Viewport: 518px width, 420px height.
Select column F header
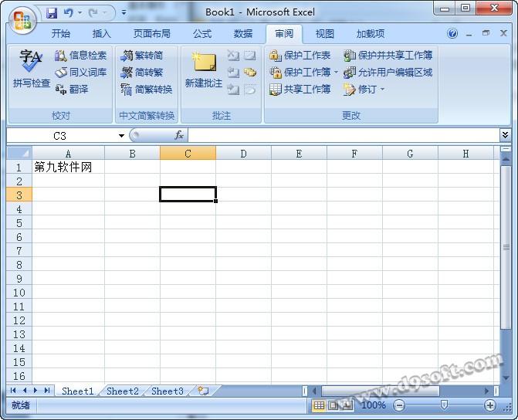pos(354,154)
